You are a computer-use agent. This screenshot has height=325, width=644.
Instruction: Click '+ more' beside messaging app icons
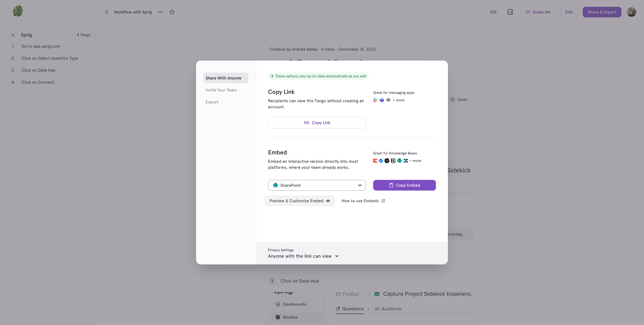[x=398, y=100]
